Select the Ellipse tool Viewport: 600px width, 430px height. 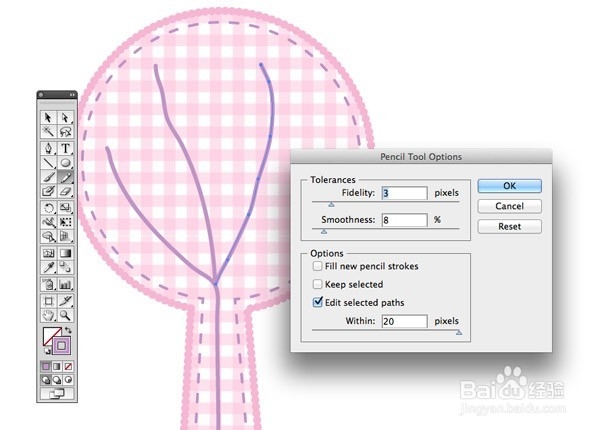click(x=65, y=163)
